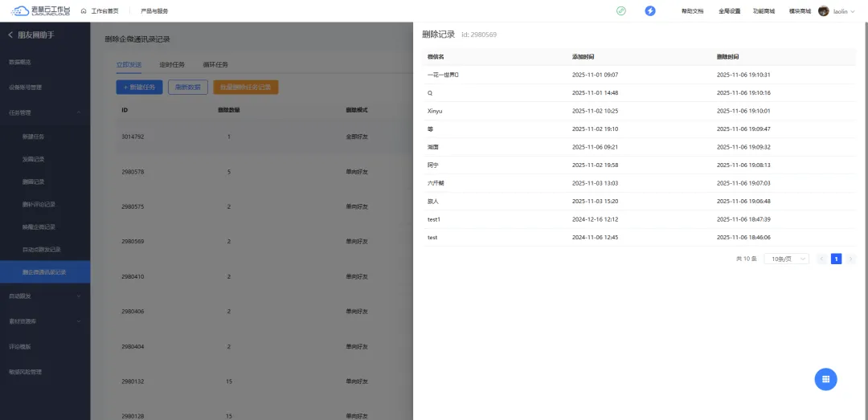Go to next page arrow in pagination

pyautogui.click(x=851, y=259)
